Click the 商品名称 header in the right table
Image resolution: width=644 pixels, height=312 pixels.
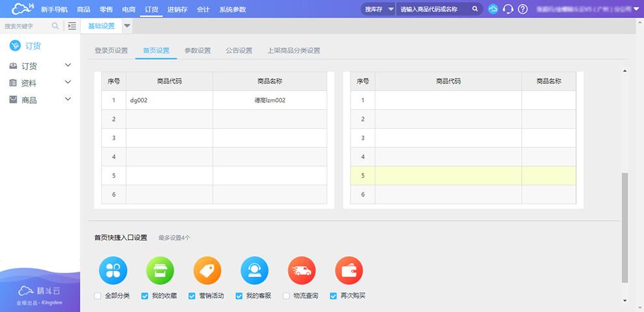[549, 81]
